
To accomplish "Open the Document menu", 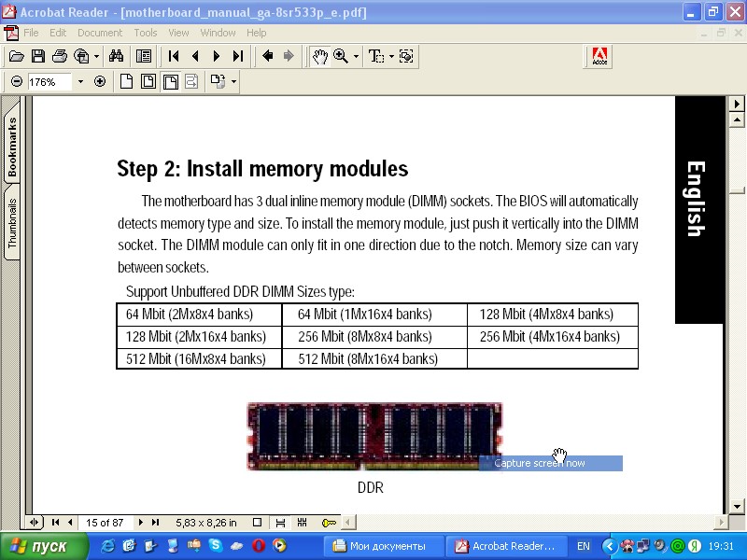I will 100,33.
